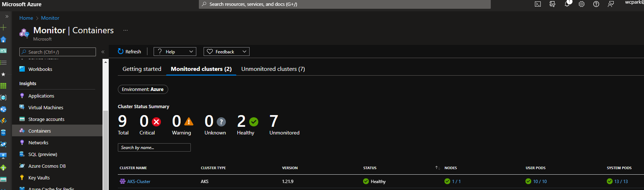Open All resources green grid icon

click(x=3, y=86)
